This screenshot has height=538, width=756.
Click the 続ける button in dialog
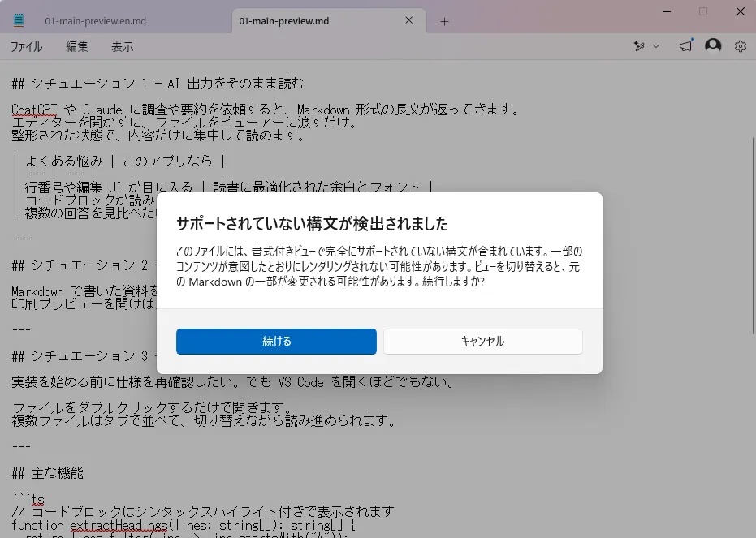(x=276, y=342)
